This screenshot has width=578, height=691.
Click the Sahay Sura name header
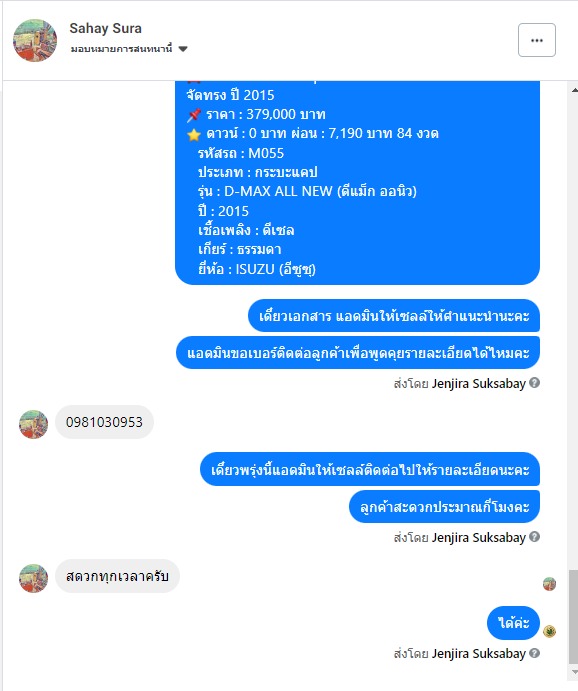pyautogui.click(x=105, y=28)
